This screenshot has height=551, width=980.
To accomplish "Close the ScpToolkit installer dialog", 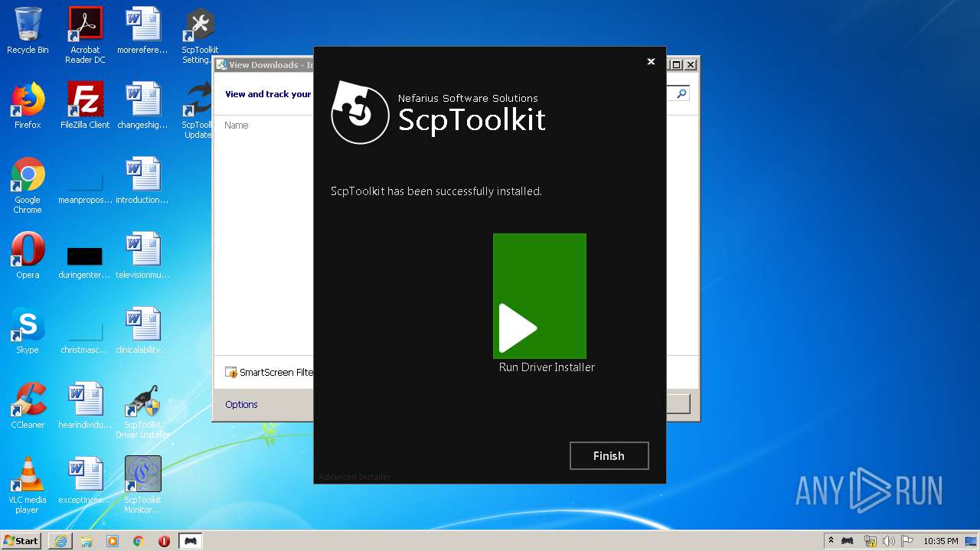I will coord(651,62).
